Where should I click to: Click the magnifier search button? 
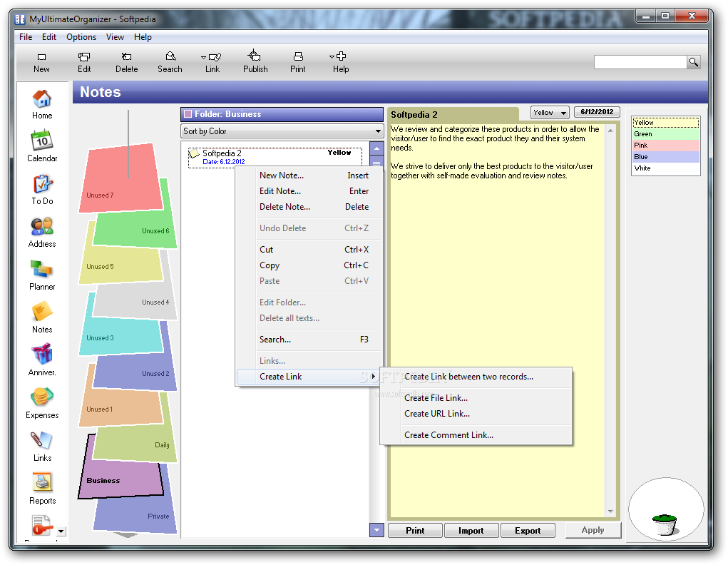[694, 62]
